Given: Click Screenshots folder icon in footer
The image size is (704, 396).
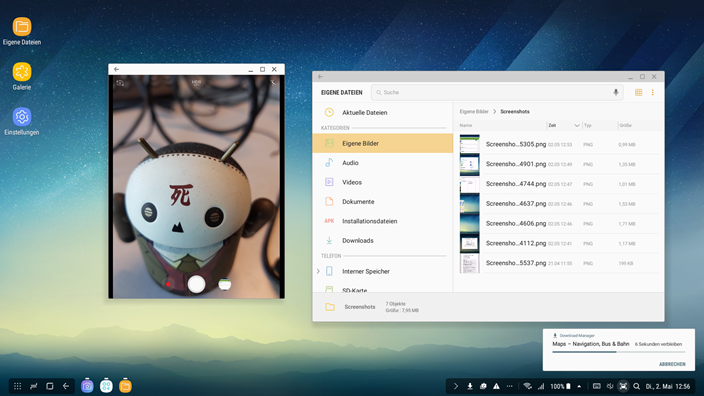Looking at the screenshot, I should click(x=330, y=307).
